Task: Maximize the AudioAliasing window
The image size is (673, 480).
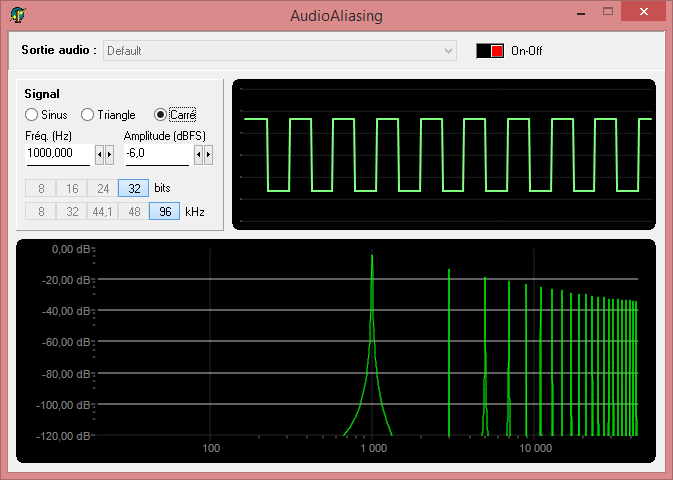Action: coord(608,12)
